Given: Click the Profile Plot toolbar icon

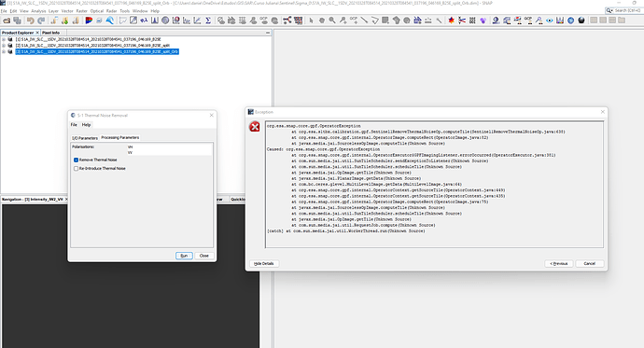Looking at the screenshot, I should (x=187, y=21).
